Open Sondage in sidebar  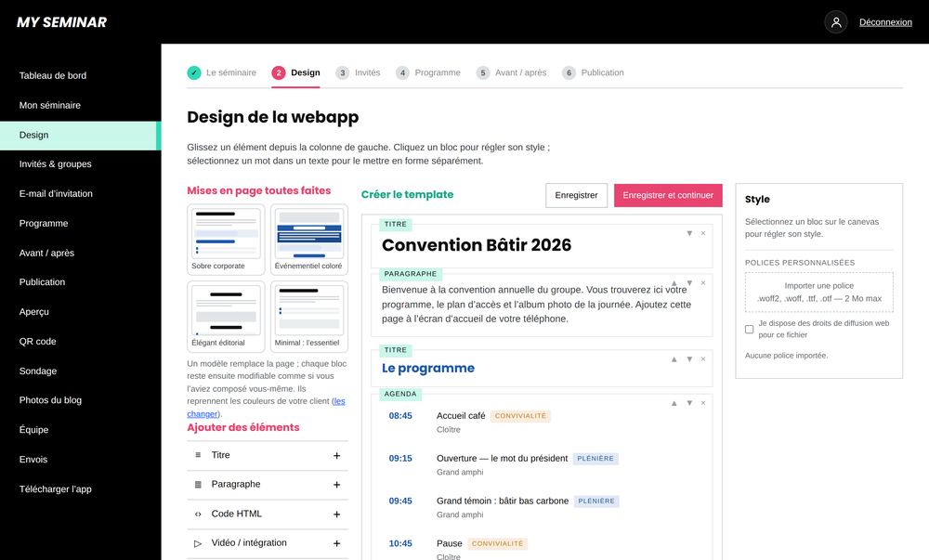pos(81,371)
